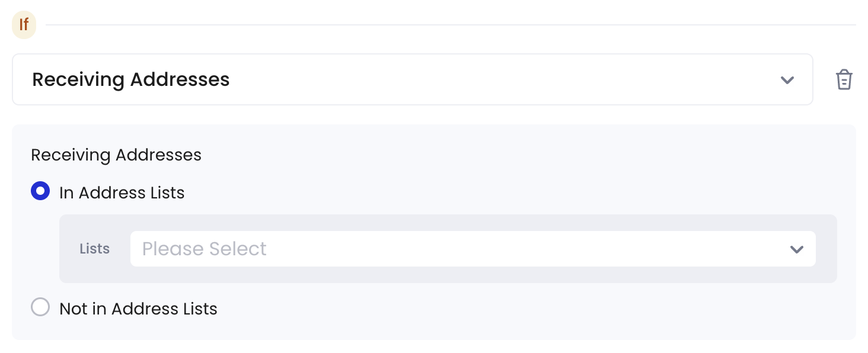This screenshot has height=353, width=868.
Task: Select the Not in Address Lists radio button
Action: 40,307
